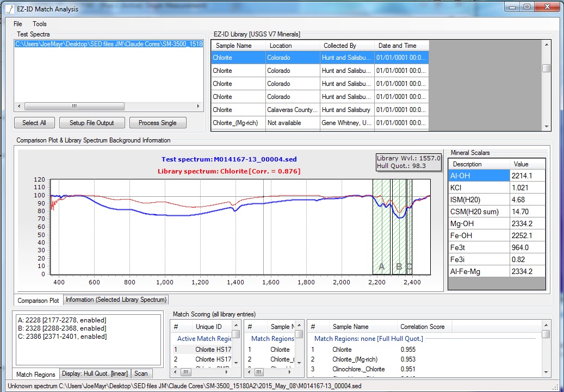Image resolution: width=564 pixels, height=392 pixels.
Task: Select the Mg-OH mineral scalar row
Action: coord(479,223)
